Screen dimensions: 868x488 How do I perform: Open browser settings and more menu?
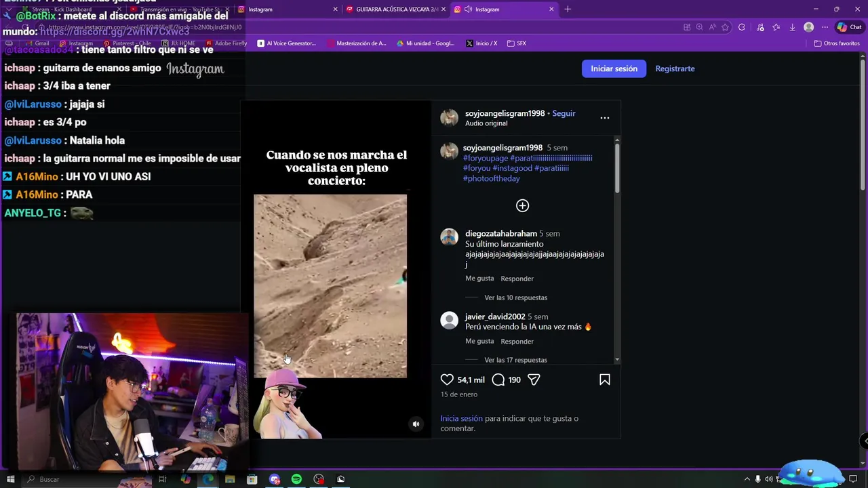point(825,27)
